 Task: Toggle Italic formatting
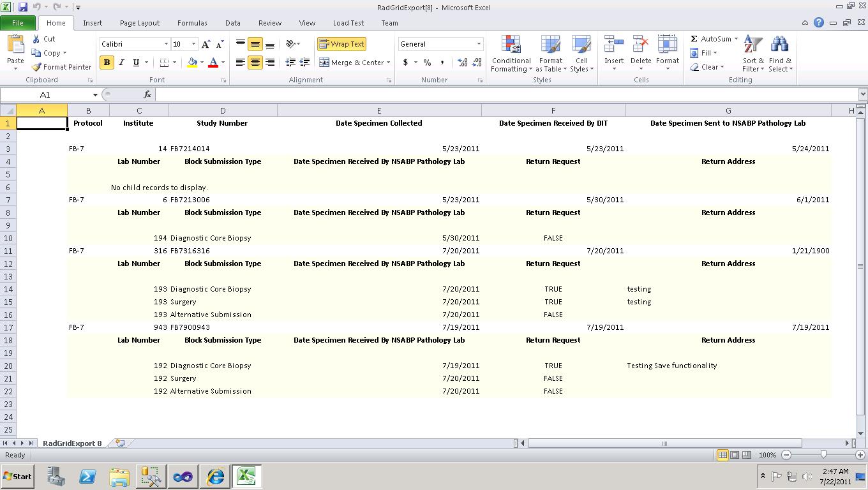(121, 63)
